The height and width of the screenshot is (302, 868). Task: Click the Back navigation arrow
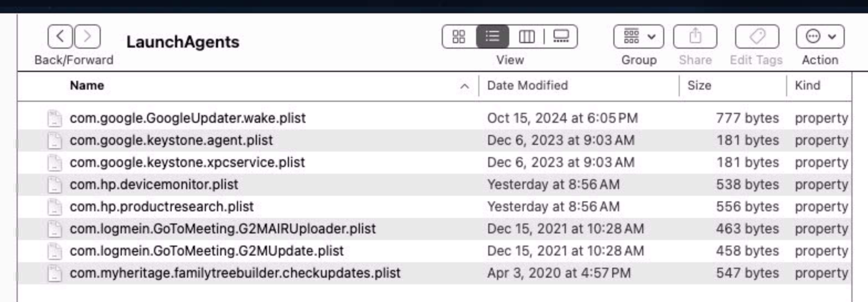pos(61,38)
